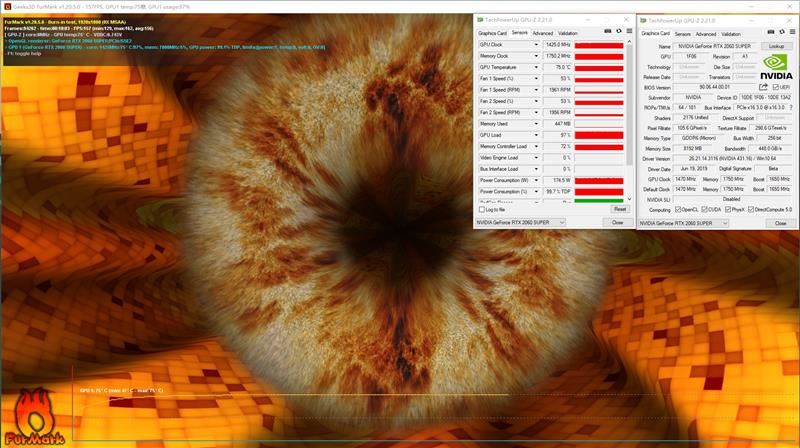This screenshot has width=800, height=448.
Task: Open the Fan 1 Speed (%) sensor dropdown
Action: (536, 79)
